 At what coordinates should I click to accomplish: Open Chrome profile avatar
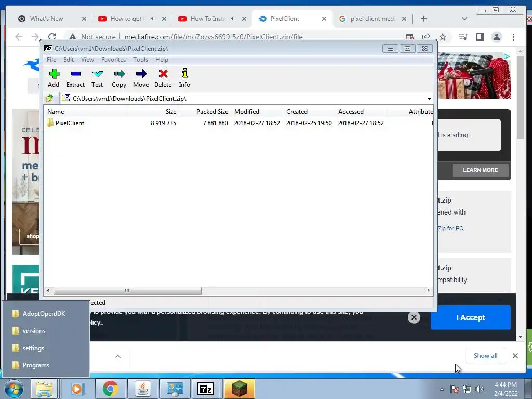point(497,37)
